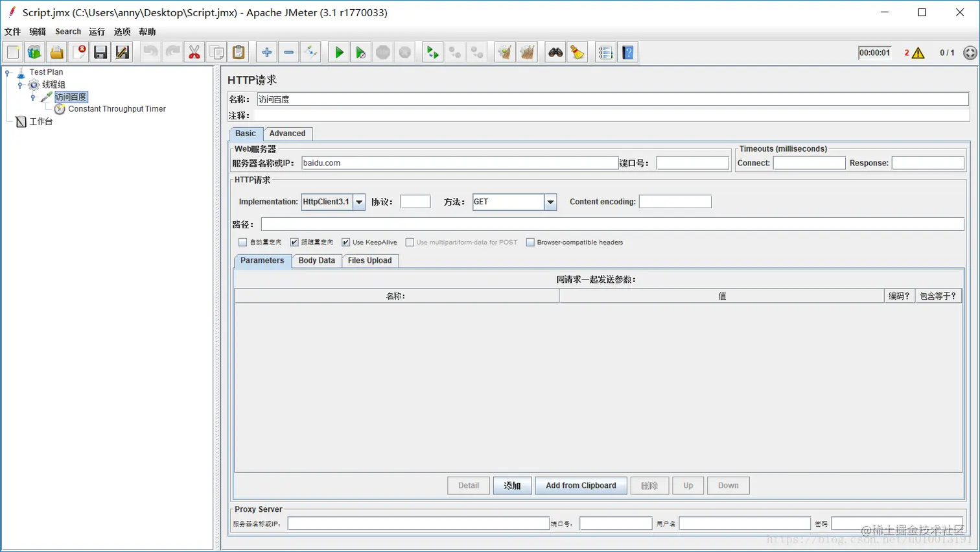Open the Search menu

[x=68, y=32]
